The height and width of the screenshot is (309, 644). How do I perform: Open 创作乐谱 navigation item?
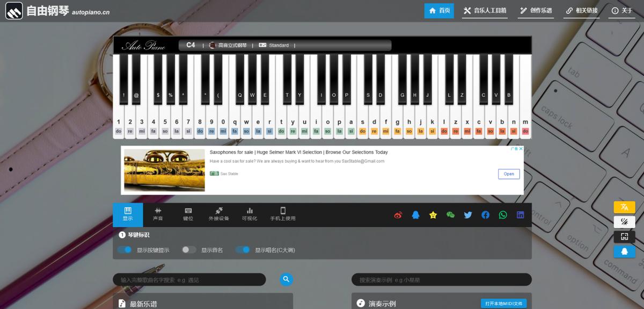[x=536, y=10]
